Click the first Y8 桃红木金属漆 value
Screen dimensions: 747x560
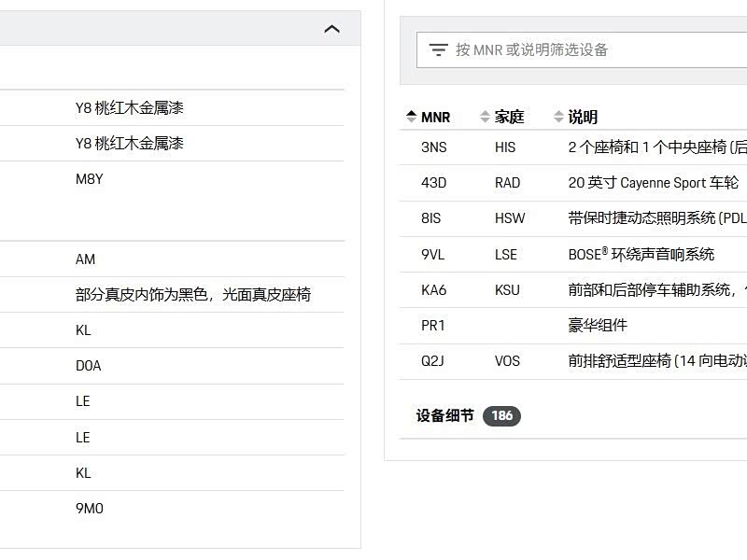130,108
